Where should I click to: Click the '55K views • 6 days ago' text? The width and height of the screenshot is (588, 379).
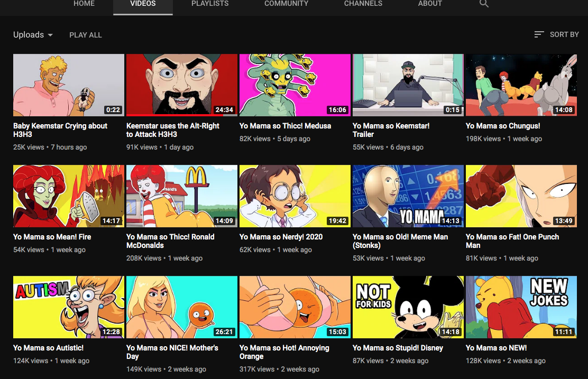pos(388,147)
